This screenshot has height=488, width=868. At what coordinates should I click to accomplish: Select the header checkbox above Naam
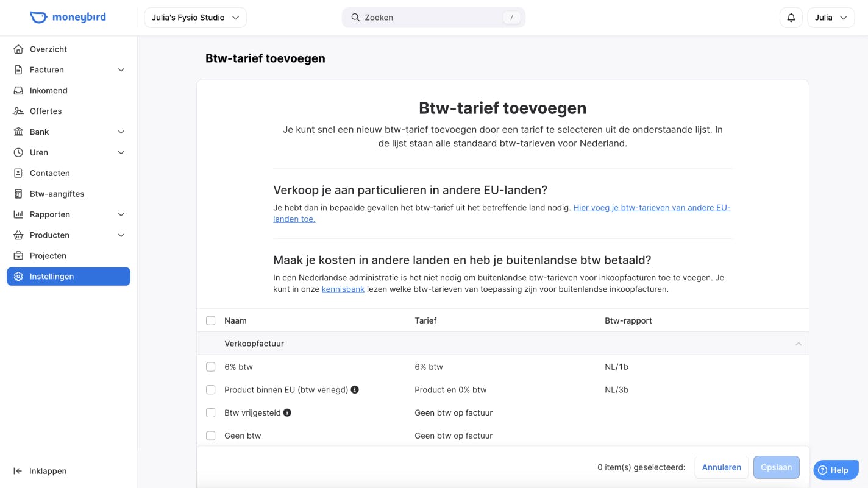pos(210,320)
